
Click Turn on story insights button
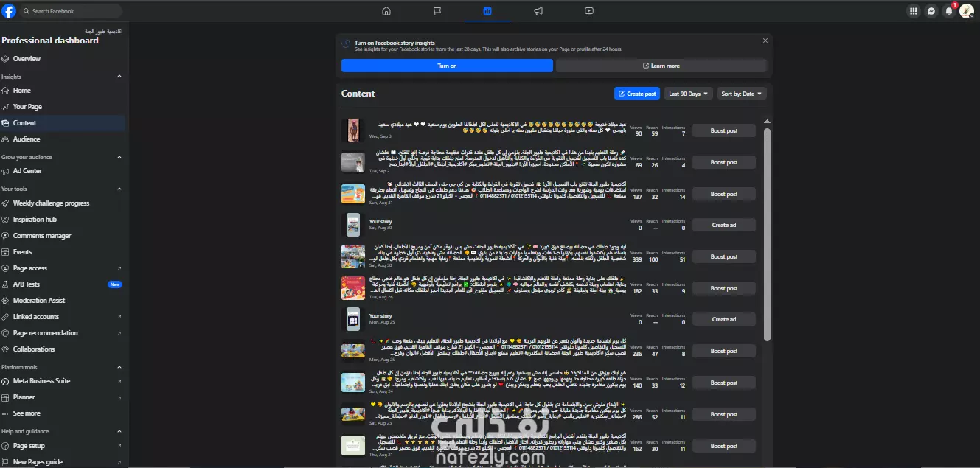tap(447, 66)
